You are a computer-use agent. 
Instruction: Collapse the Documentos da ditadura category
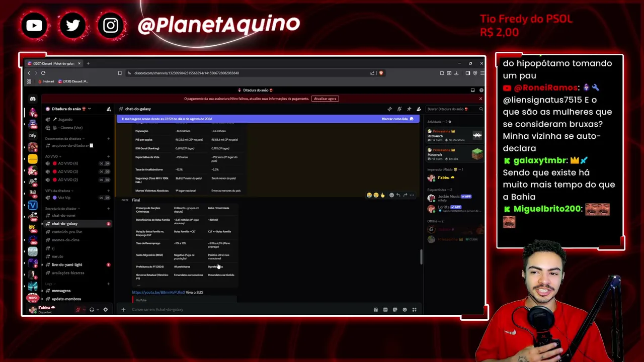click(x=64, y=139)
